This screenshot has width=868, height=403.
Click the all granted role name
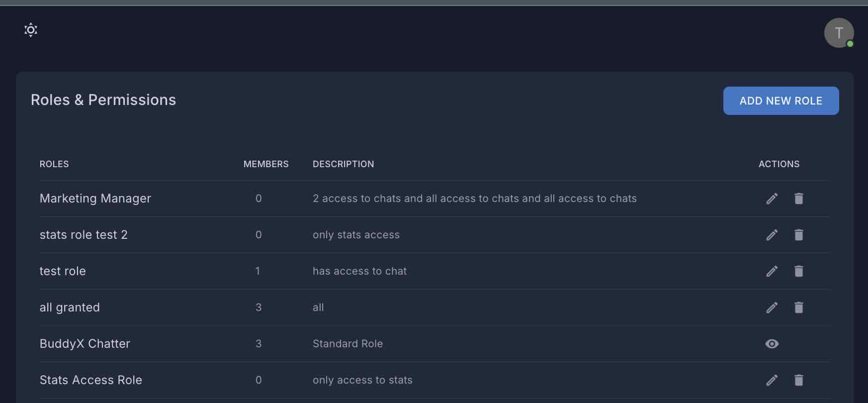coord(70,307)
